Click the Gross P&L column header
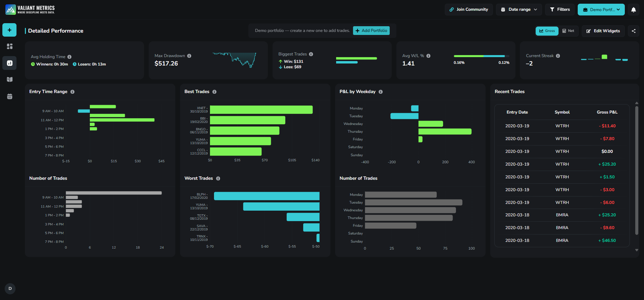 [x=607, y=112]
